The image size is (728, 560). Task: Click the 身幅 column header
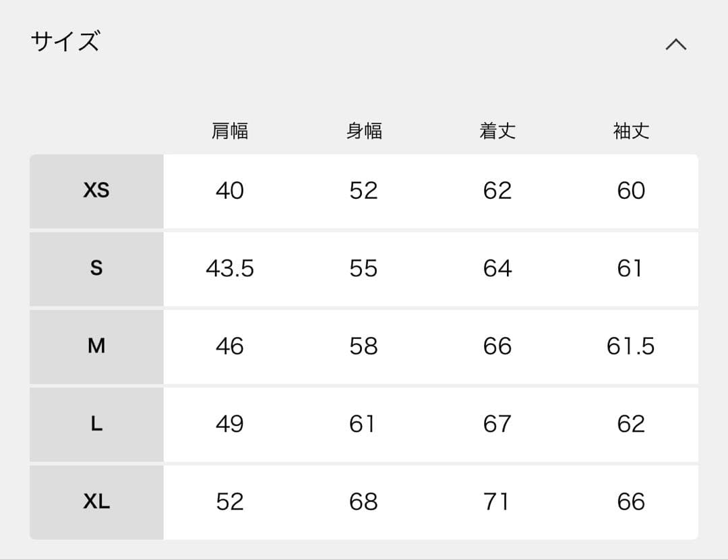click(x=364, y=131)
